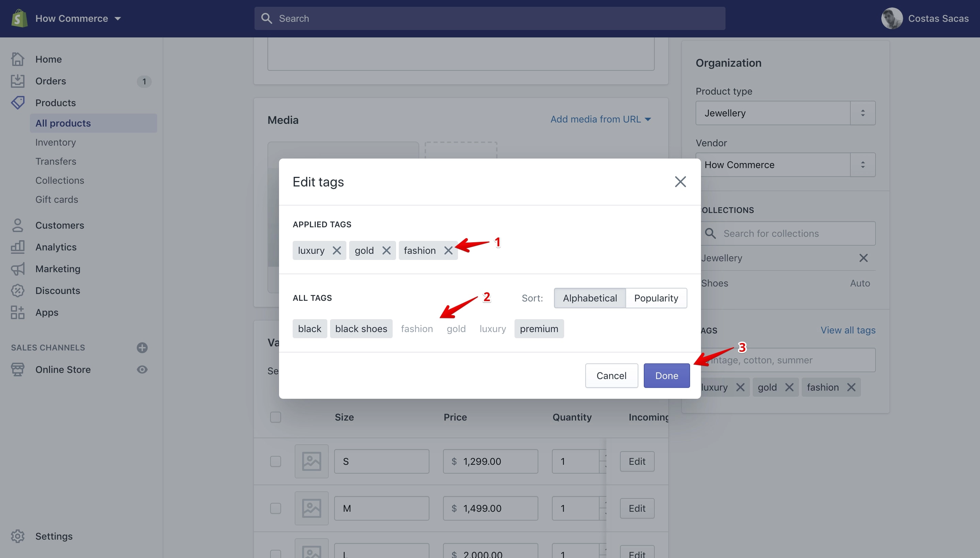This screenshot has width=980, height=558.
Task: Add the black tag
Action: pos(310,328)
